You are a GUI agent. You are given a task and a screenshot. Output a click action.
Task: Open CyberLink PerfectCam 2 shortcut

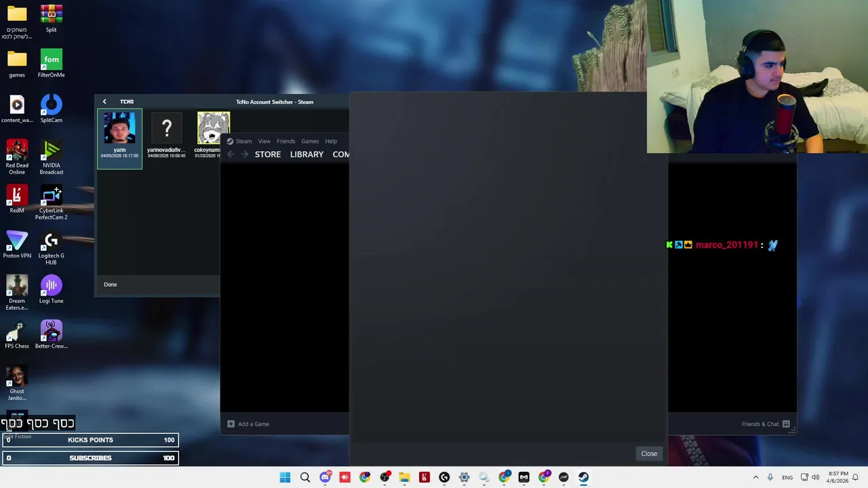51,202
